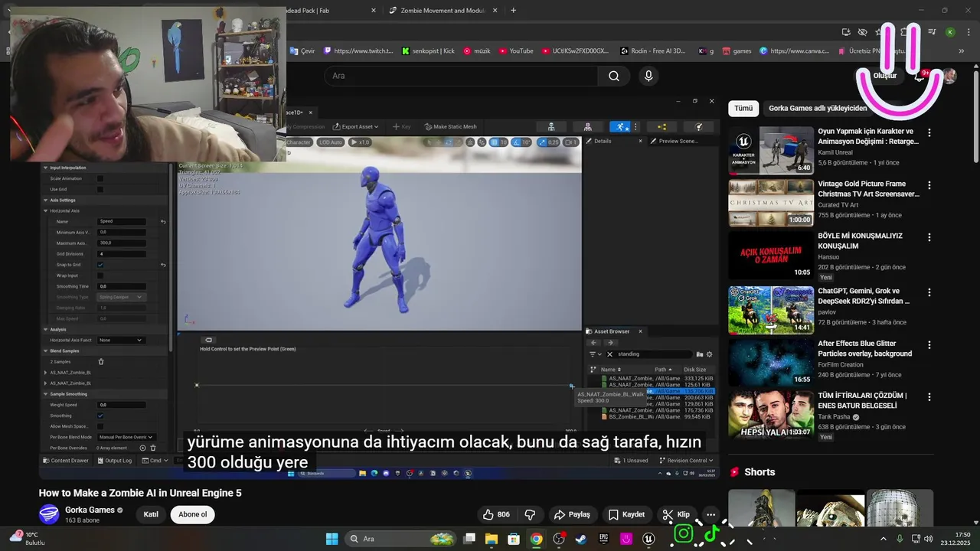Click the Abone ol subscribe button
Image resolution: width=980 pixels, height=551 pixels.
(x=193, y=514)
